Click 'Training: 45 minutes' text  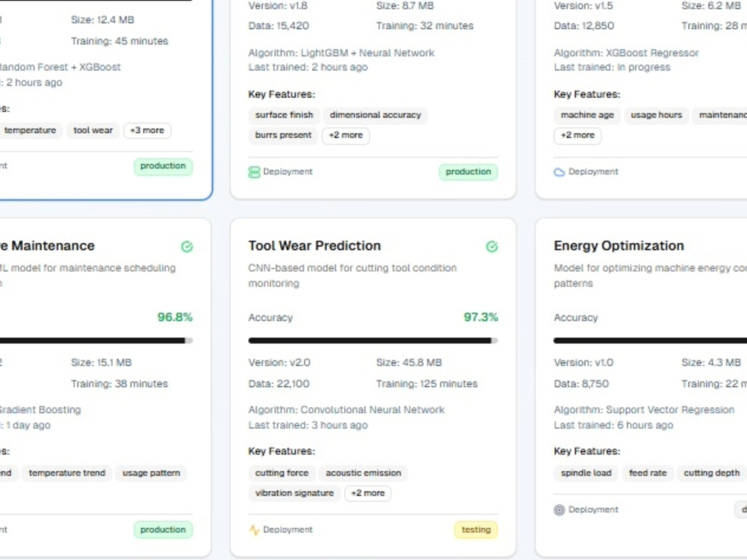(x=120, y=41)
